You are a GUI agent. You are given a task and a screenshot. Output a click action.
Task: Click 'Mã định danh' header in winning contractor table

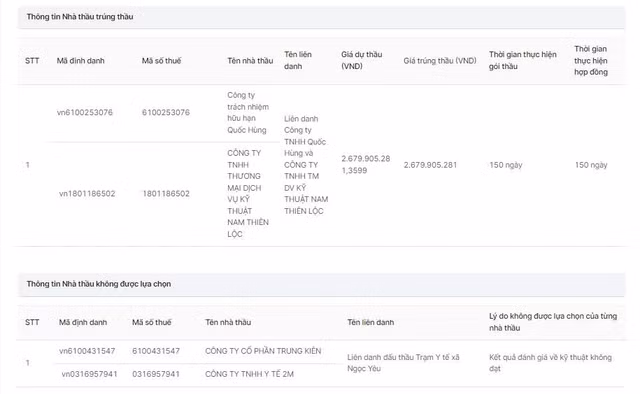[81, 61]
